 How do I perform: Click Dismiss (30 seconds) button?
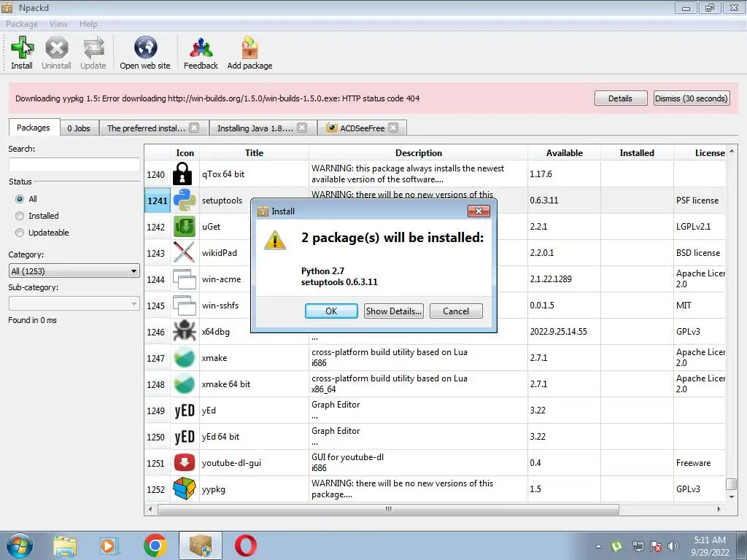(x=692, y=98)
